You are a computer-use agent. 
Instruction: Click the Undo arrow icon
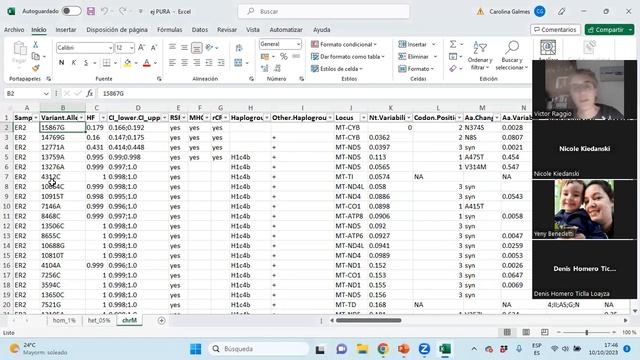coord(104,11)
